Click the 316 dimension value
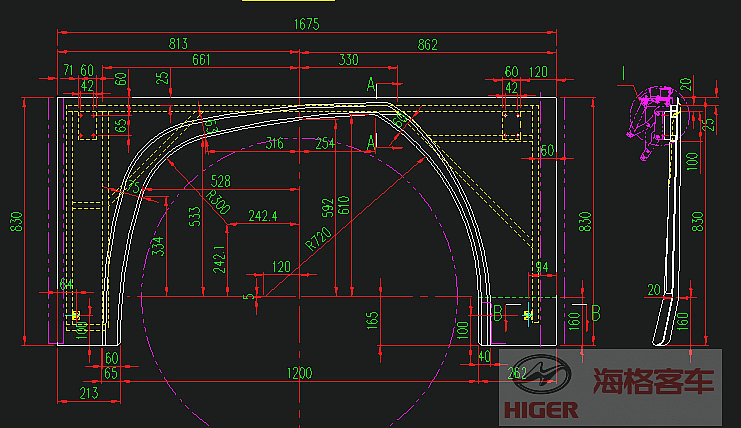 275,143
